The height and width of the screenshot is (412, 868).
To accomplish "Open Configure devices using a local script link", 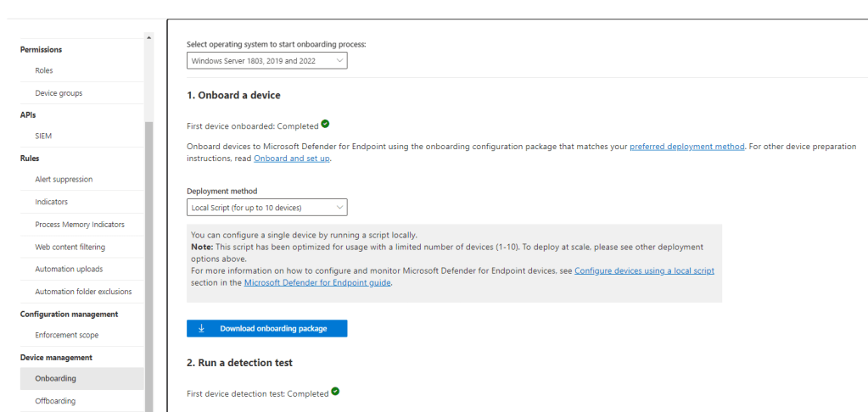I will point(644,270).
